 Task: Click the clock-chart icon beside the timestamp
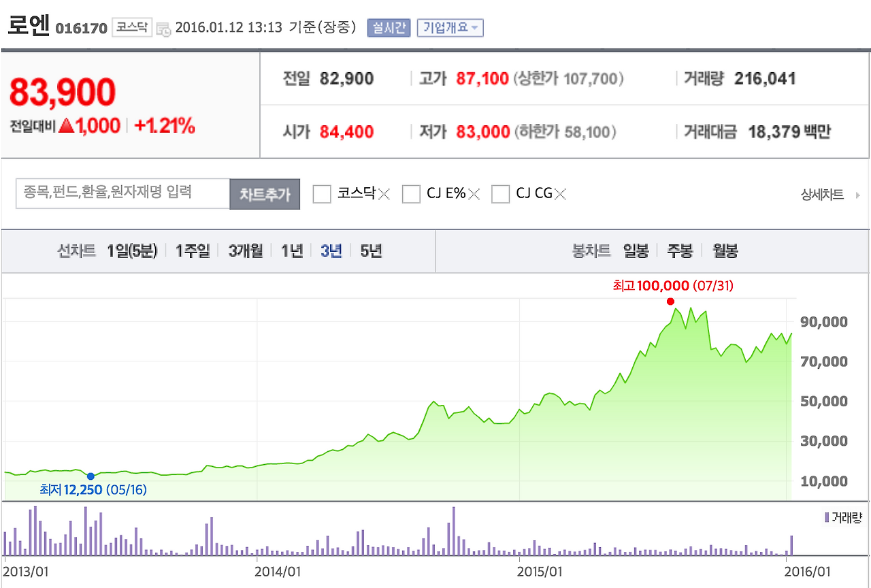coord(163,30)
